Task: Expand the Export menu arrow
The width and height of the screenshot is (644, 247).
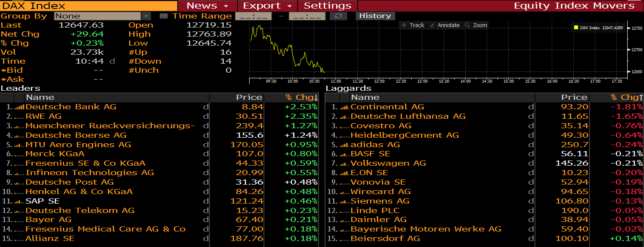Action: (x=289, y=6)
